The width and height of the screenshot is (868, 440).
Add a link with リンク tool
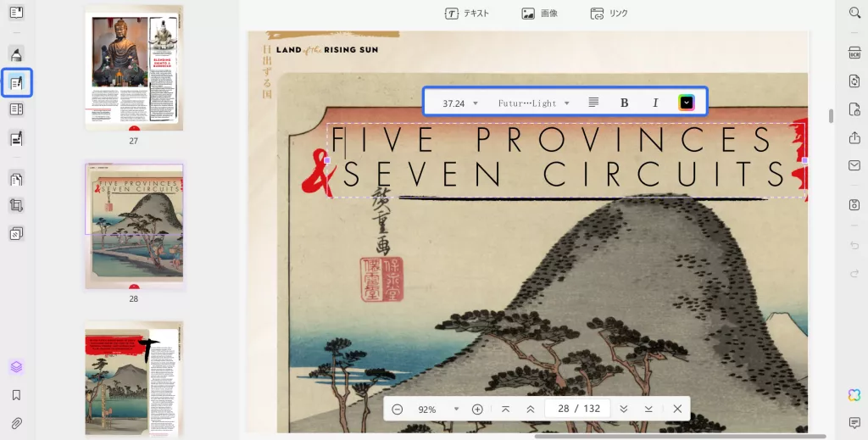(x=609, y=14)
